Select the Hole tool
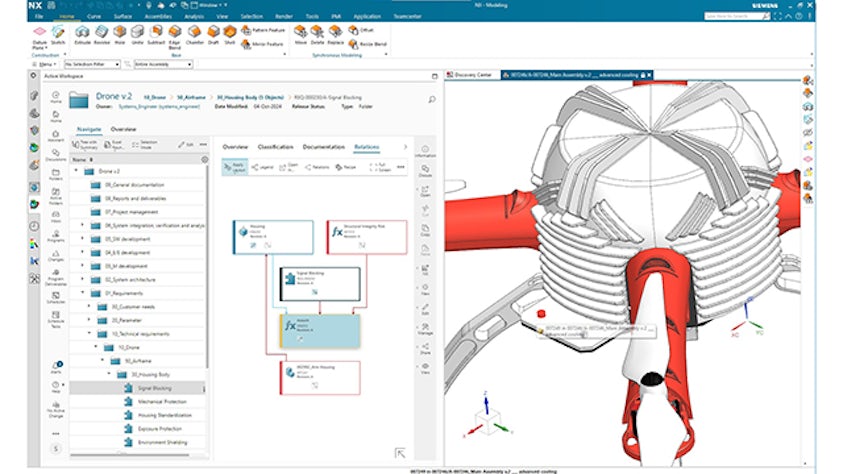This screenshot has width=843, height=474. point(120,35)
